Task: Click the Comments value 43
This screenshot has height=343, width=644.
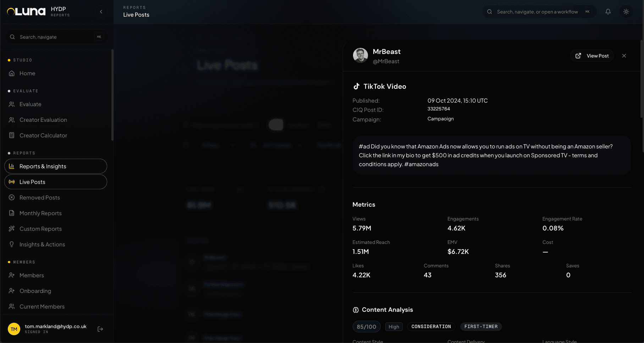Action: (x=428, y=275)
